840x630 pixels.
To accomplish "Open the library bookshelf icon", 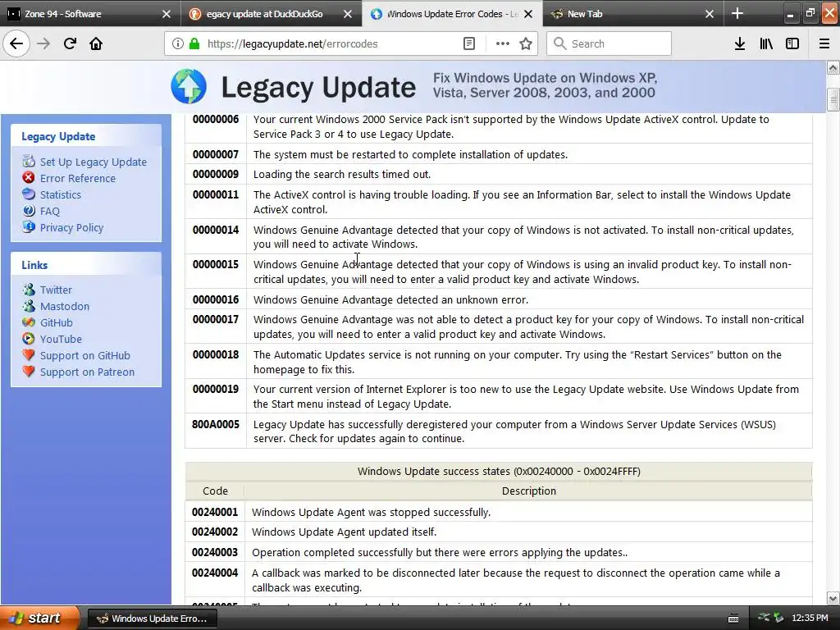I will click(766, 43).
